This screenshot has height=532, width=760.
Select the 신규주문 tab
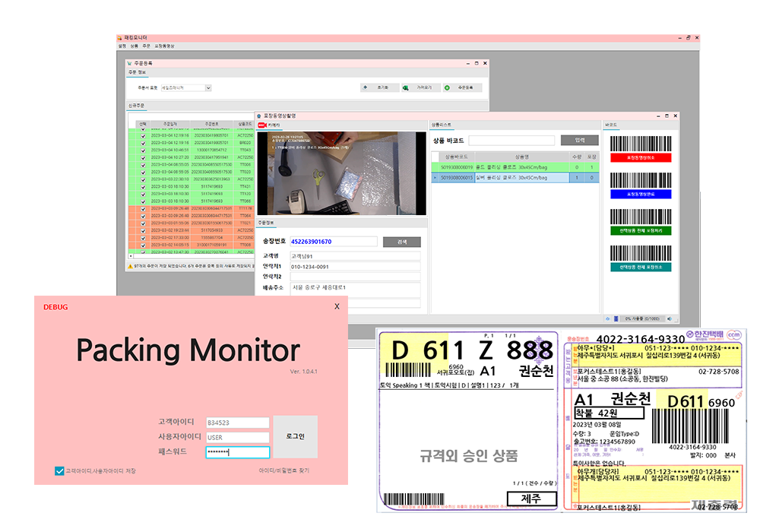pyautogui.click(x=136, y=106)
